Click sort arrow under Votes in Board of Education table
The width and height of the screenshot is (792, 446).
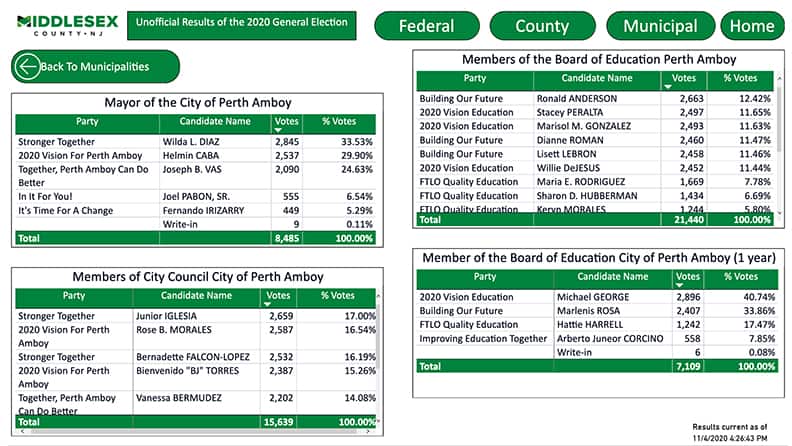668,86
